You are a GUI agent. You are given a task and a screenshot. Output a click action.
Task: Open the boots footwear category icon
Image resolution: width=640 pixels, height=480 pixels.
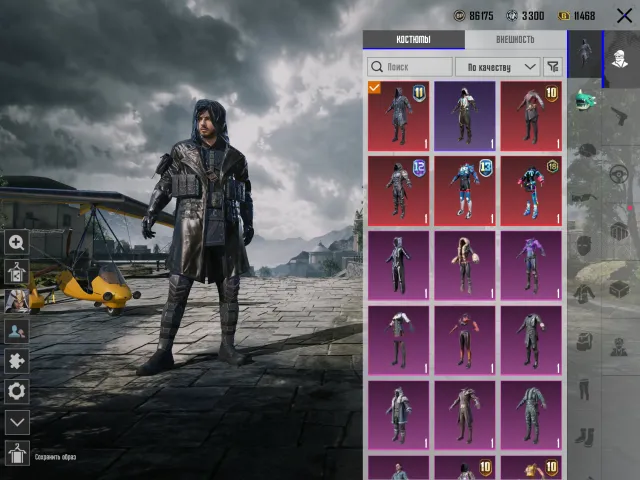[584, 437]
